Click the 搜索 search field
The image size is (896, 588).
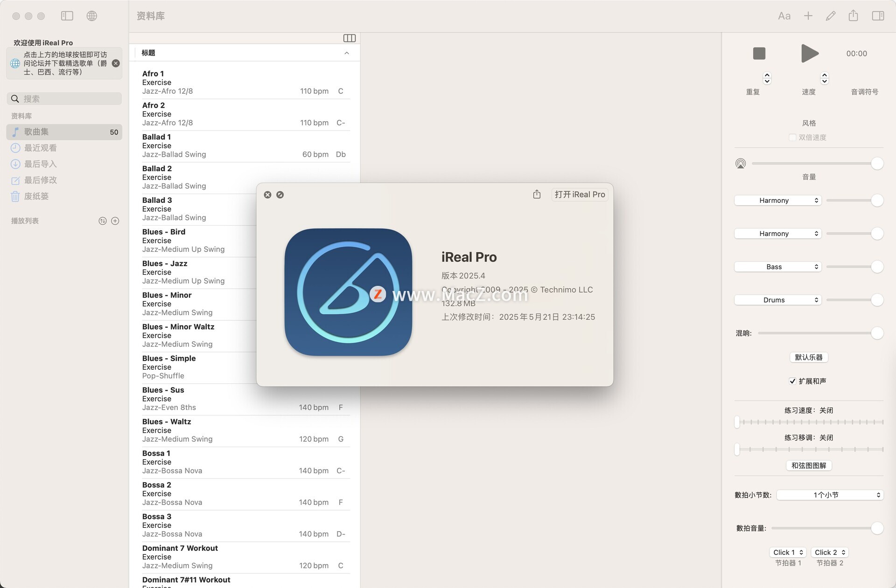[x=64, y=99]
